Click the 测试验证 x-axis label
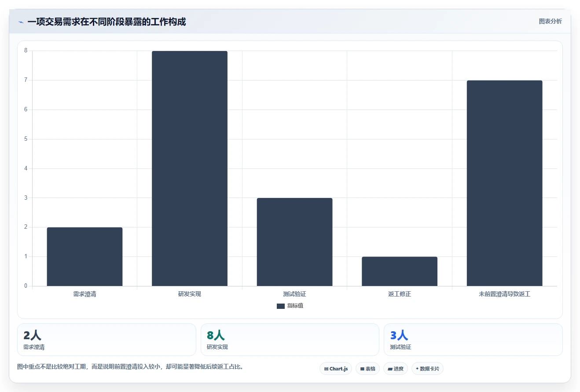 point(294,294)
